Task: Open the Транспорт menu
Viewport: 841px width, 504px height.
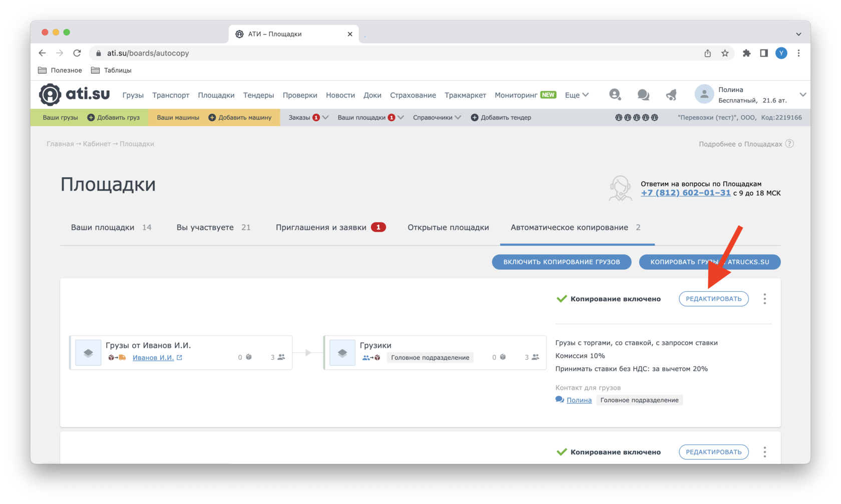Action: tap(171, 95)
